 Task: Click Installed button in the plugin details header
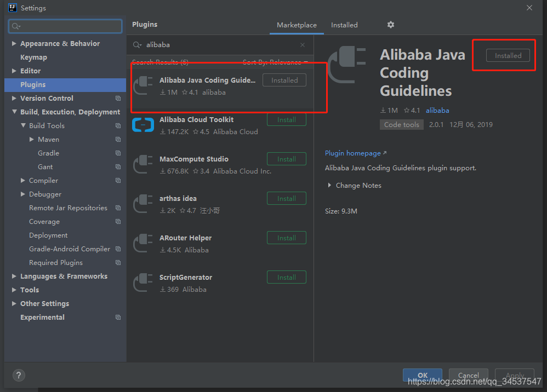tap(508, 56)
